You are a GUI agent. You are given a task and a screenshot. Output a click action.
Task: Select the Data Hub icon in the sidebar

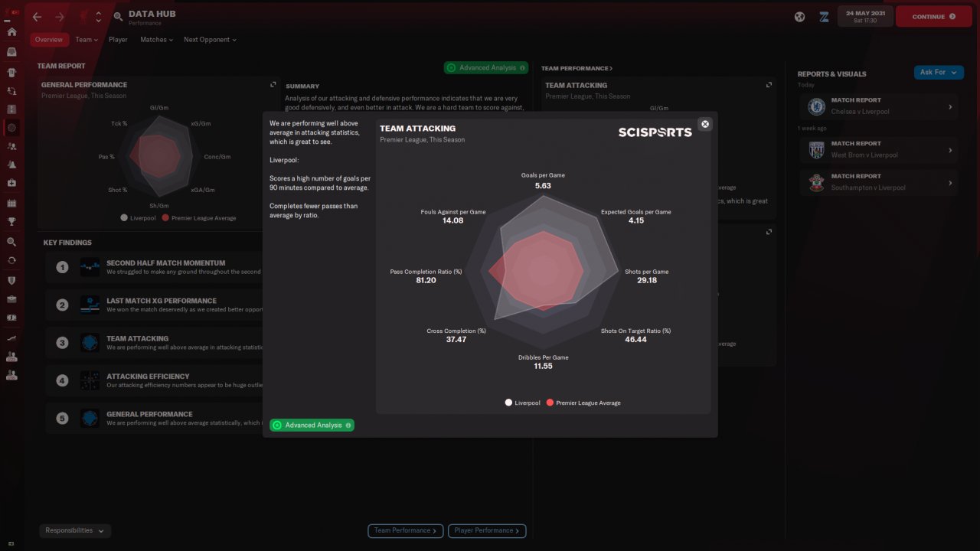click(x=11, y=128)
